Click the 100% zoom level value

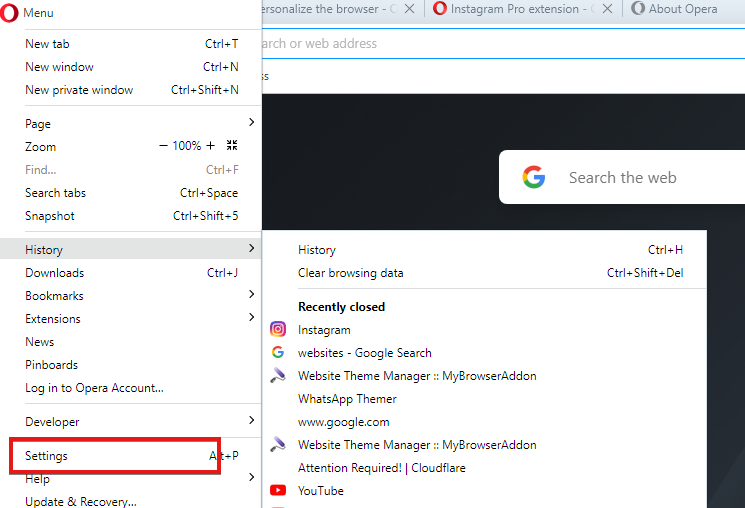pos(187,146)
